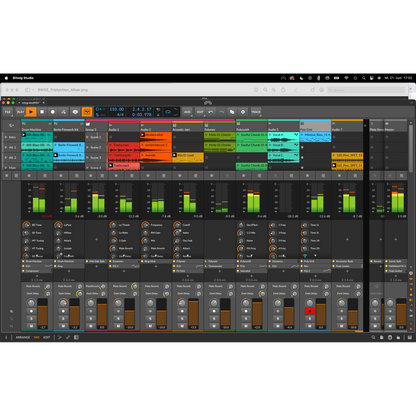
Task: Select the Polymer track header
Action: [219, 126]
